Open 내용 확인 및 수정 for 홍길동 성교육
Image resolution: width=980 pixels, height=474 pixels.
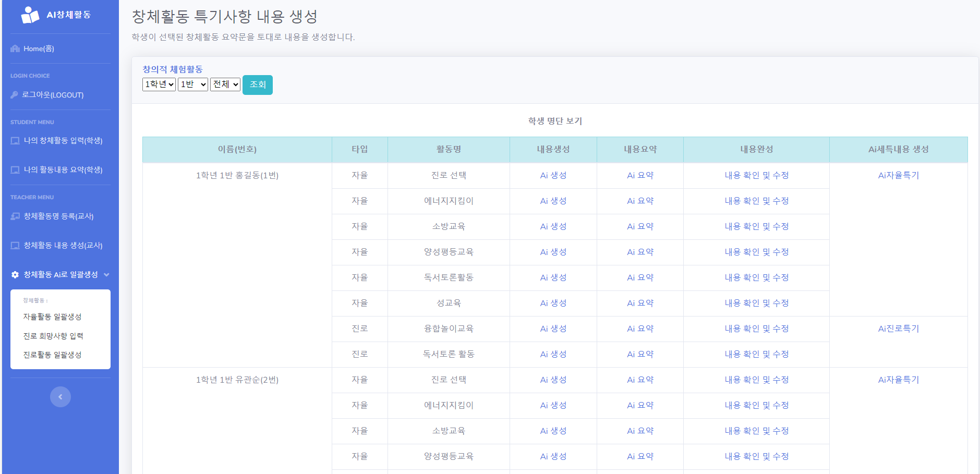[x=757, y=303]
